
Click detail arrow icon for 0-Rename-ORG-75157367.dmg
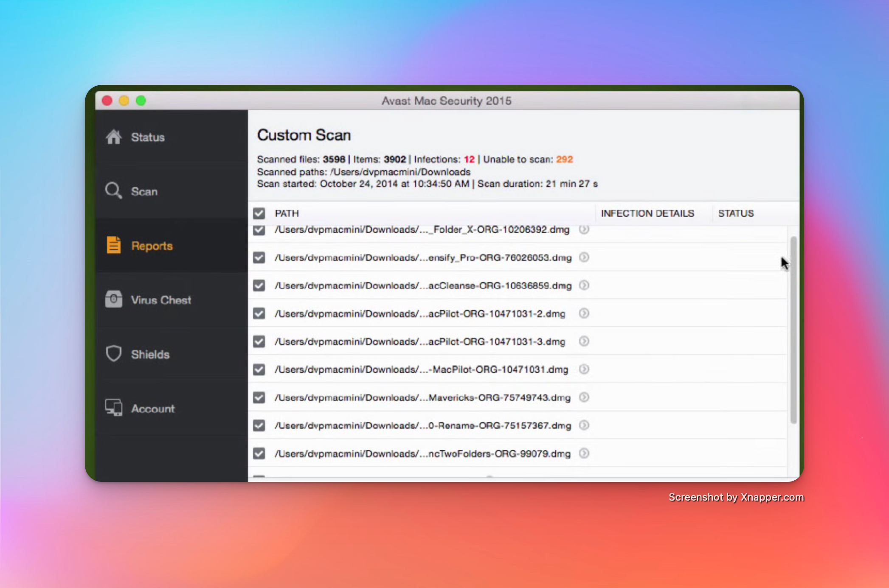[584, 426]
